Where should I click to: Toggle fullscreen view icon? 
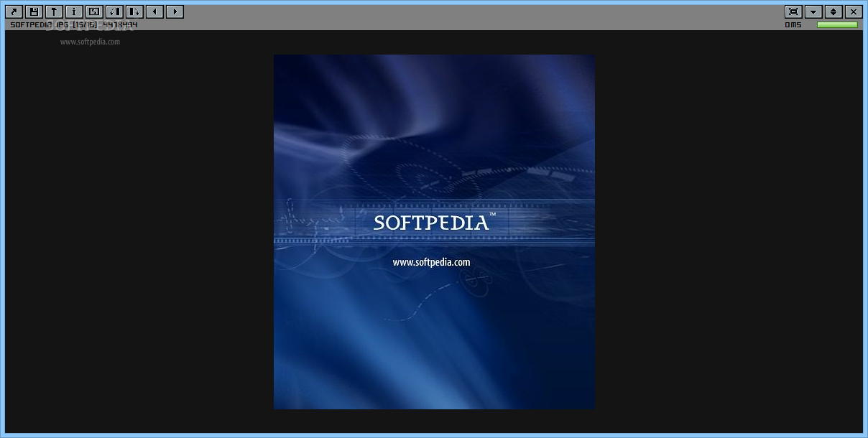[x=793, y=11]
